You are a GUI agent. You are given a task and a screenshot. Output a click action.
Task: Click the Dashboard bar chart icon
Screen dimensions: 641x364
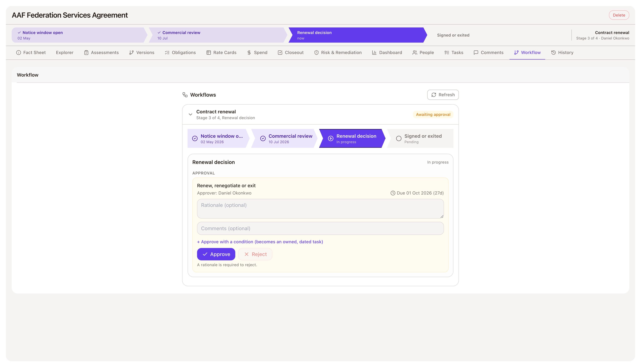coord(374,52)
